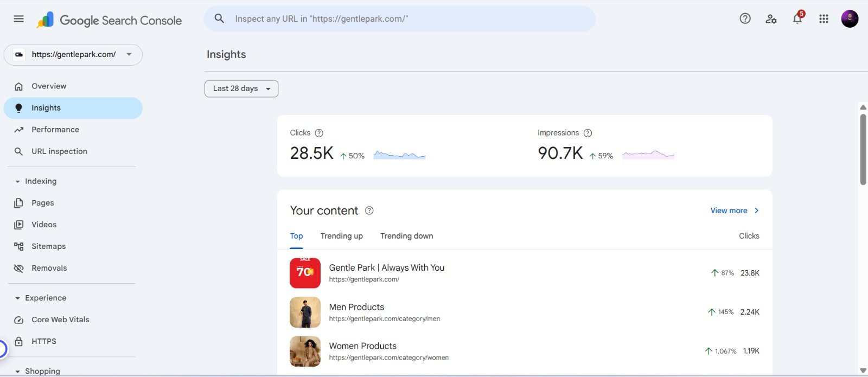
Task: Collapse the Shopping section
Action: tap(17, 372)
